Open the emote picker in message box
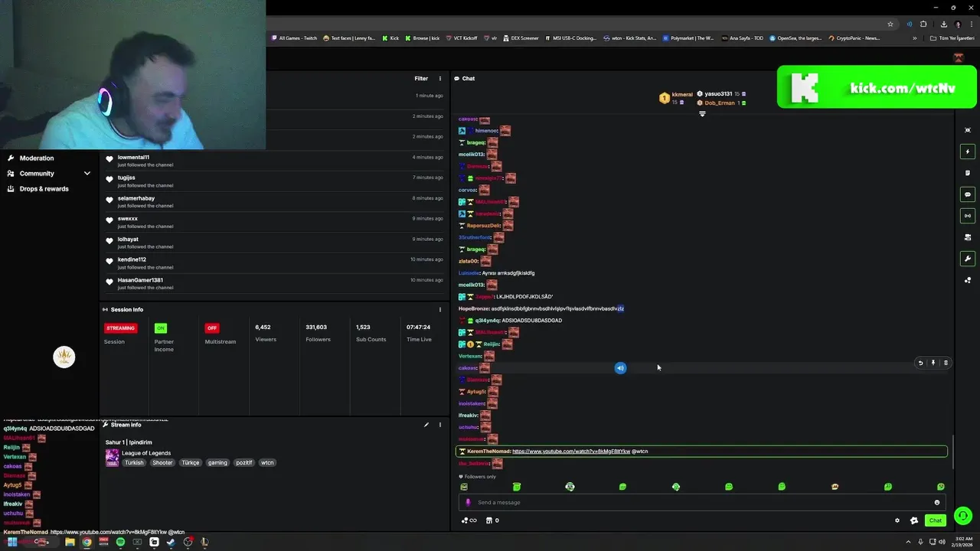The height and width of the screenshot is (551, 980). 936,503
